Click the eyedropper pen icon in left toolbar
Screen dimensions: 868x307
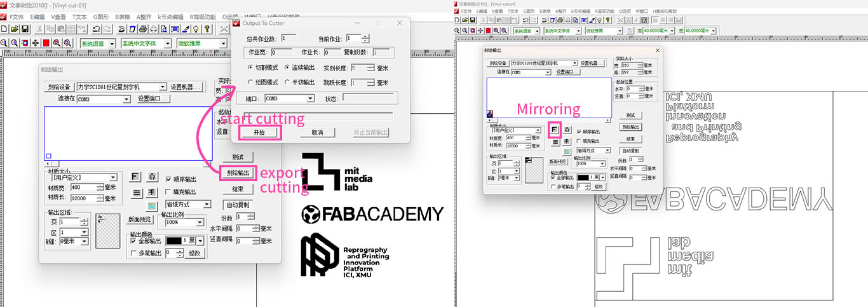[x=186, y=29]
